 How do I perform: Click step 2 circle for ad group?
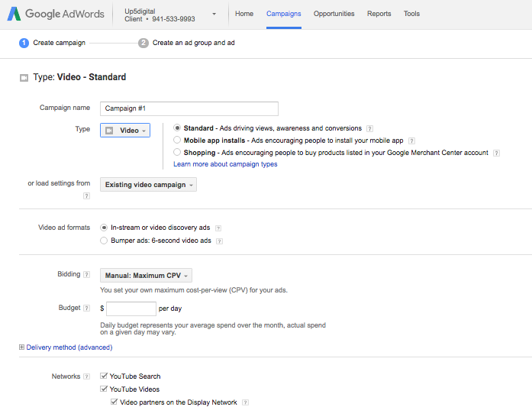click(x=143, y=43)
